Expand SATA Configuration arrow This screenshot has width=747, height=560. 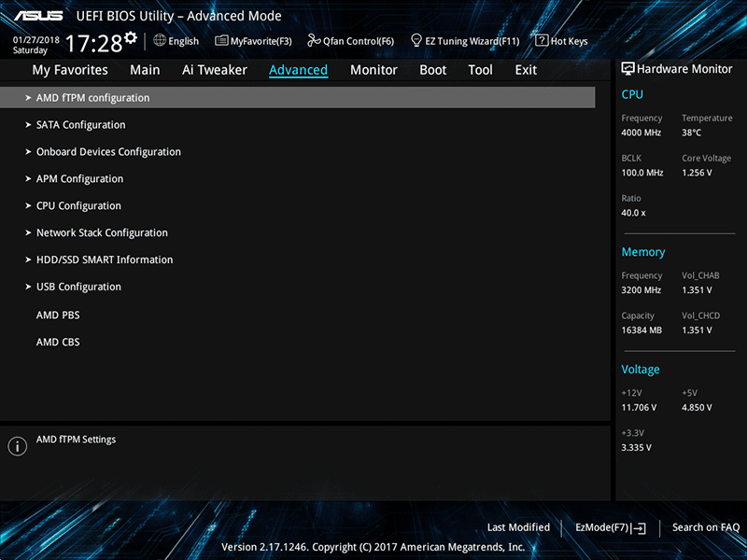coord(28,125)
